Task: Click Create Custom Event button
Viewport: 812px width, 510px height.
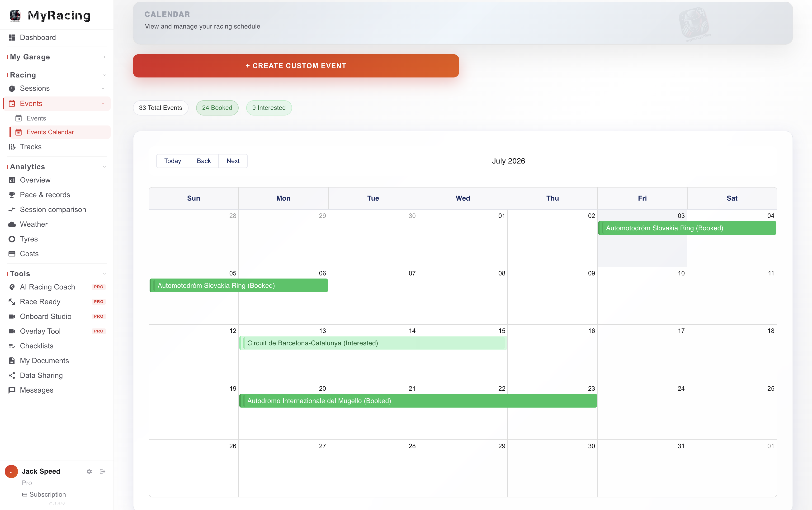Action: coord(296,66)
